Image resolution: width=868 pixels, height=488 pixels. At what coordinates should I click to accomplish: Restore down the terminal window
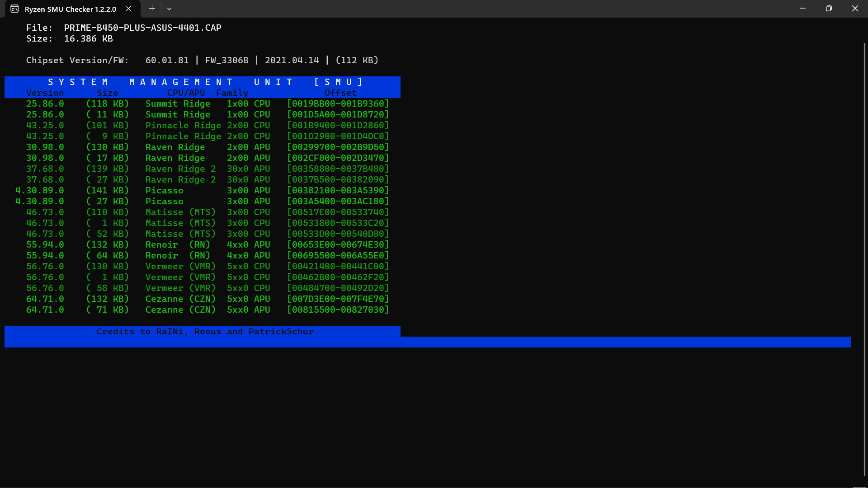coord(829,9)
